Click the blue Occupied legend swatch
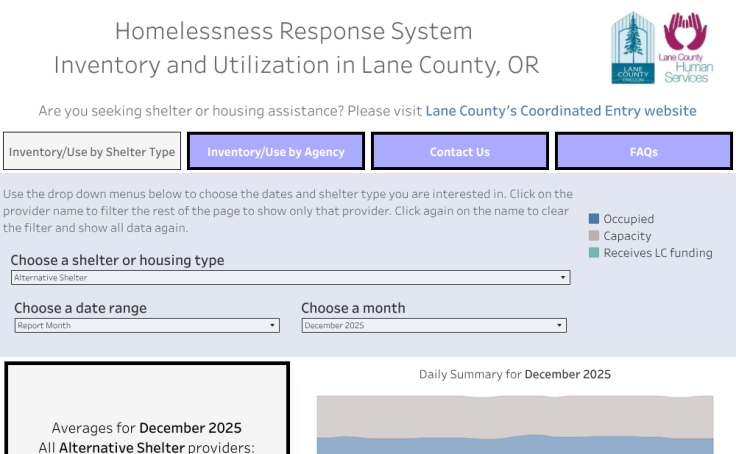The image size is (736, 454). pos(594,219)
